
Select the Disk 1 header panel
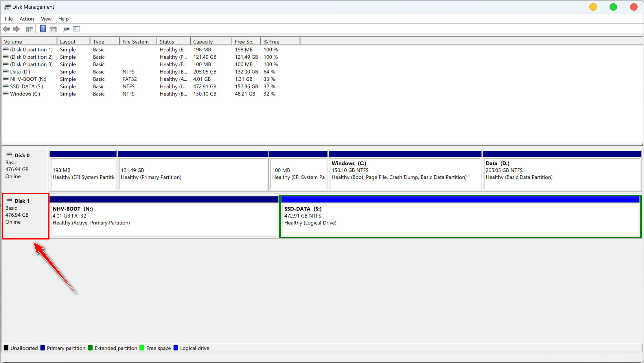pyautogui.click(x=25, y=216)
